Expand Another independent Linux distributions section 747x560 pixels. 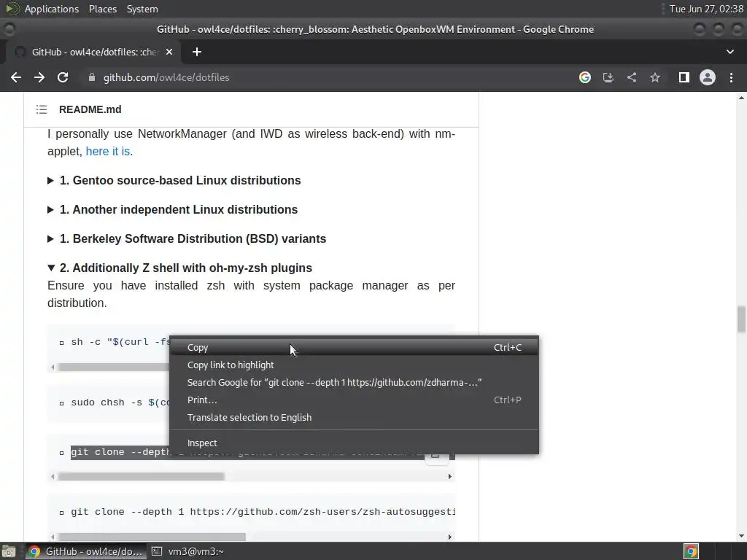pos(172,209)
